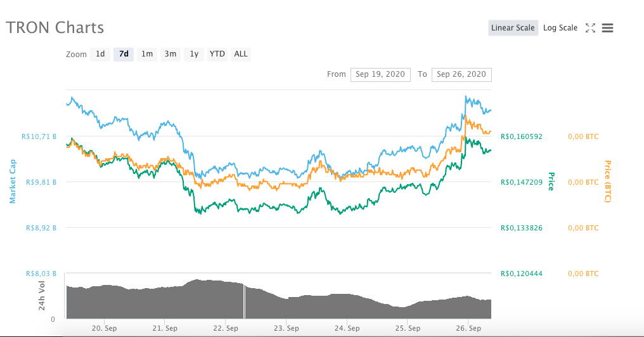Select the Zoom label text

pos(77,55)
